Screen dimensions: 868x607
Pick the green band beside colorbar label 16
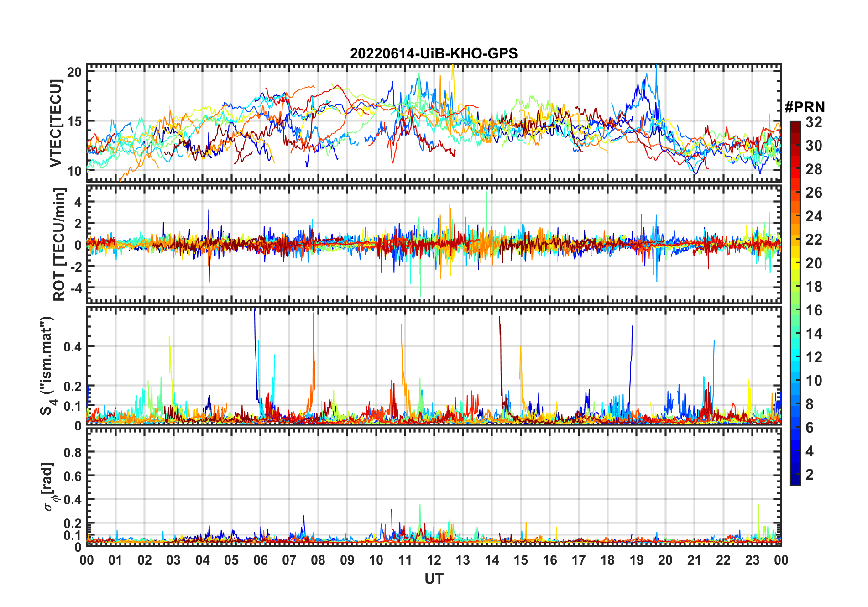[x=795, y=310]
